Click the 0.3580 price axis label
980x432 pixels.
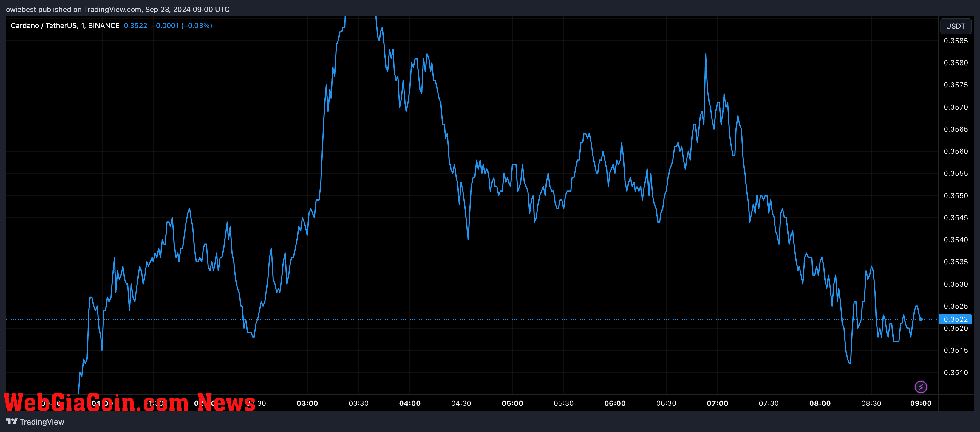click(x=956, y=63)
